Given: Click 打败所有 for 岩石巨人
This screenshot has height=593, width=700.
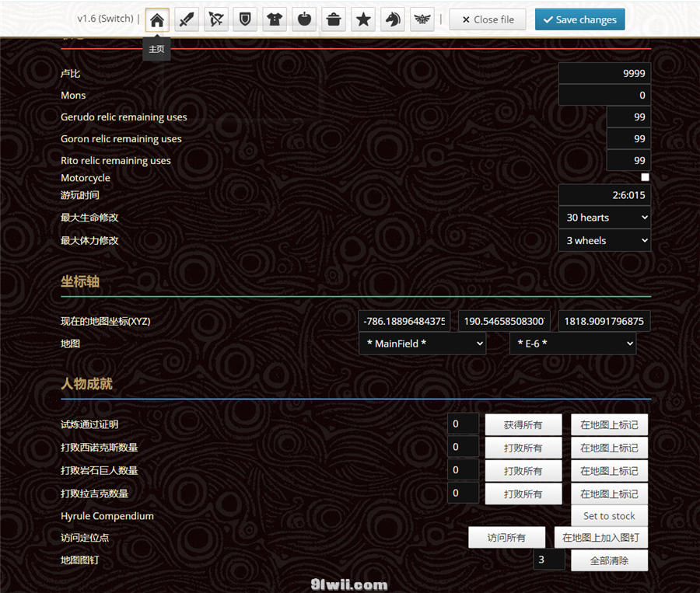Looking at the screenshot, I should pyautogui.click(x=523, y=471).
